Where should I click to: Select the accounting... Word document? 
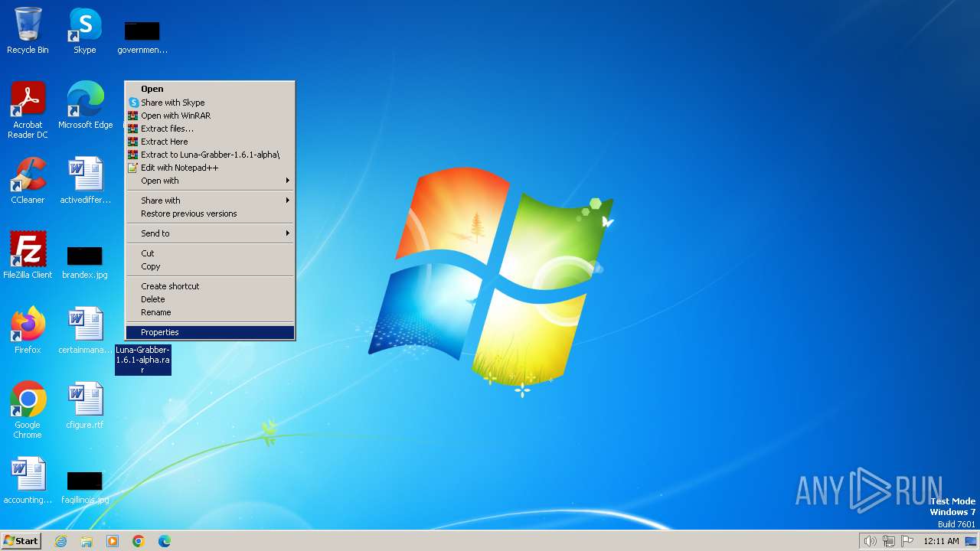[28, 480]
